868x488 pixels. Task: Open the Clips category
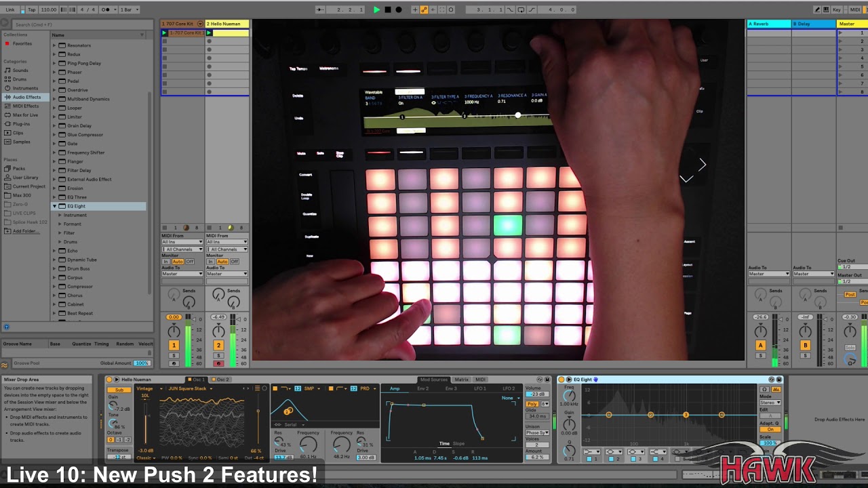18,133
